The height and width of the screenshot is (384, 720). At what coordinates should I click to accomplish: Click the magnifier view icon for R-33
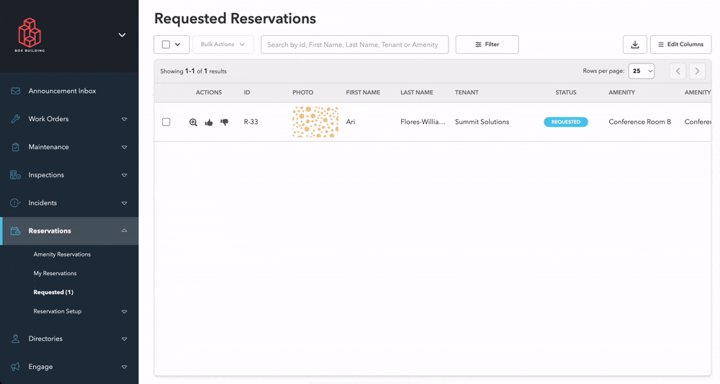[x=193, y=122]
